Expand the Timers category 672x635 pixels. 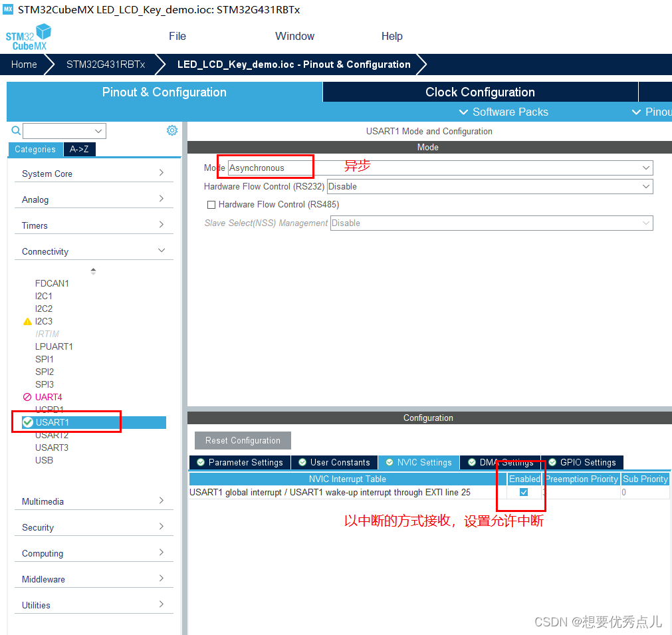(94, 225)
